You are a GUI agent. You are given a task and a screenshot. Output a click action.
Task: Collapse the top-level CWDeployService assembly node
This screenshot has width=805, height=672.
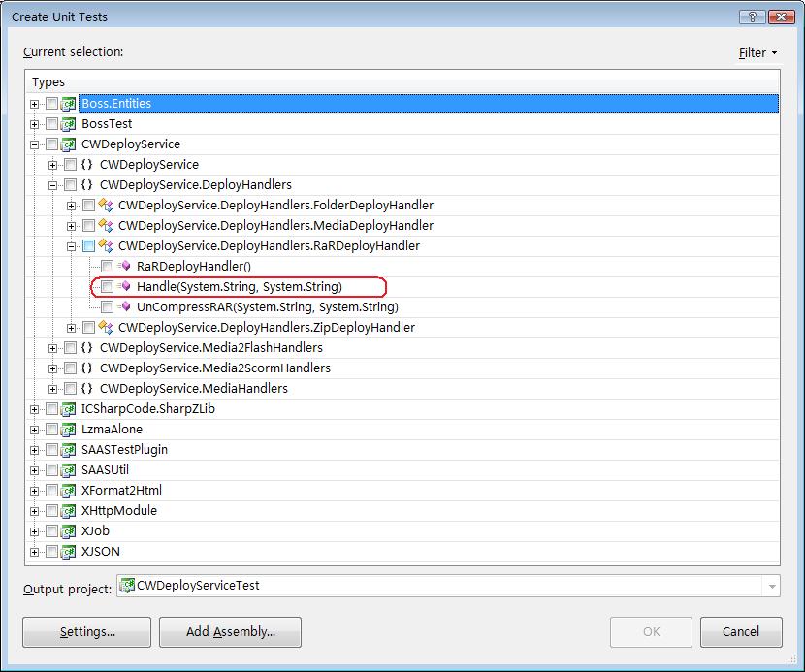(x=34, y=144)
